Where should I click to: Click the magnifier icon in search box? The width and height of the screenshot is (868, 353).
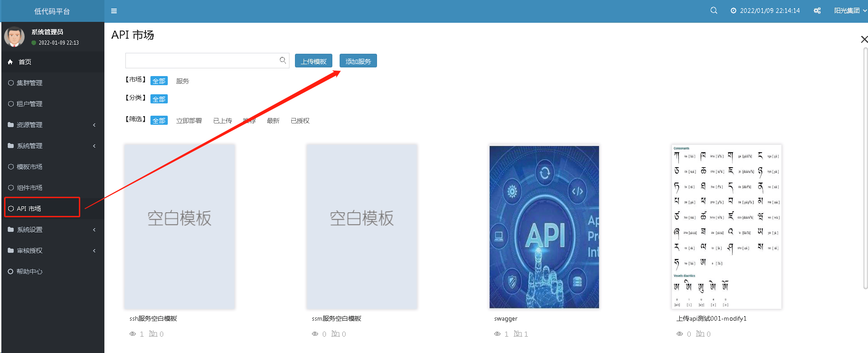283,60
